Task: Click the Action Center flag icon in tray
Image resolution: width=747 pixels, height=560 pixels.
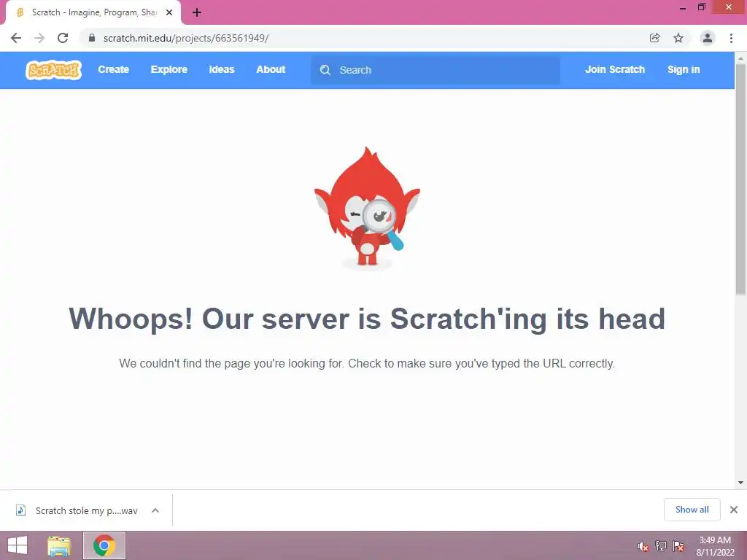Action: (x=678, y=546)
